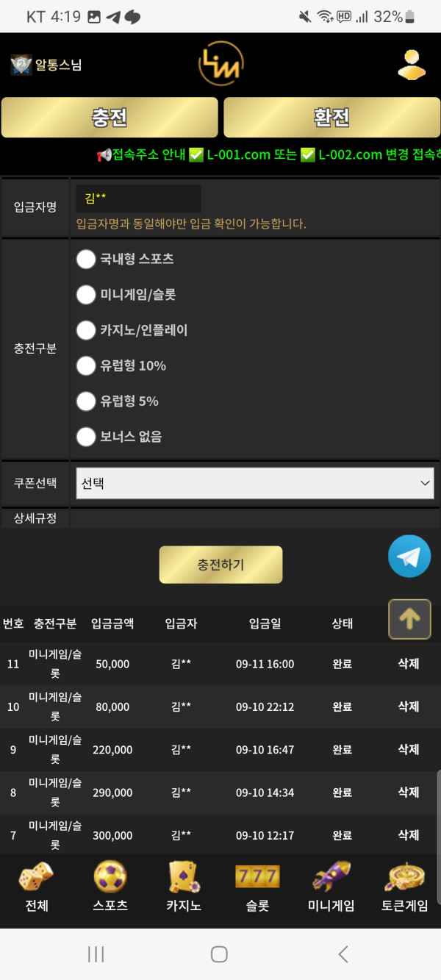441x980 pixels.
Task: Select the 국내형 스포츠 radio option
Action: click(87, 259)
